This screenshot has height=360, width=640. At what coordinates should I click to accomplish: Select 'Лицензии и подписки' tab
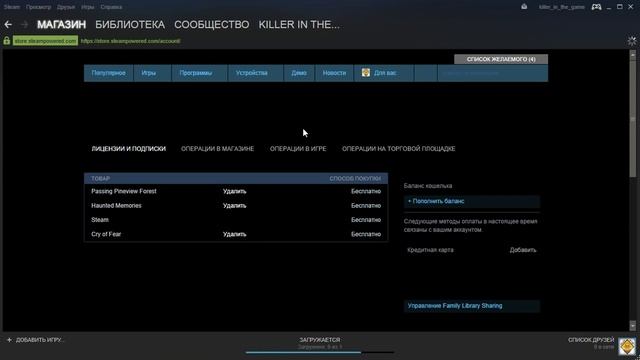[129, 149]
